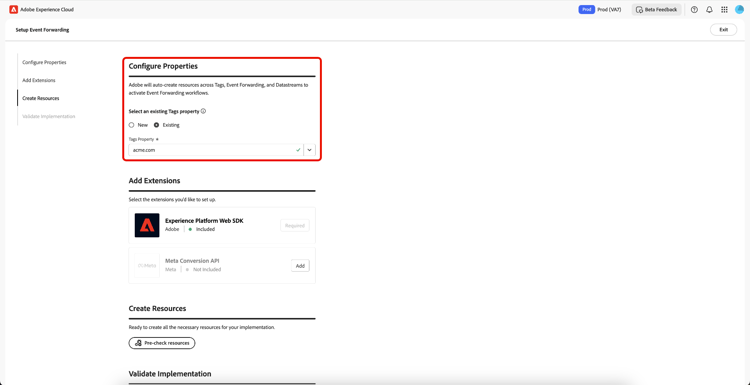
Task: Click the Prod (VA7) sandbox label
Action: [x=609, y=10]
